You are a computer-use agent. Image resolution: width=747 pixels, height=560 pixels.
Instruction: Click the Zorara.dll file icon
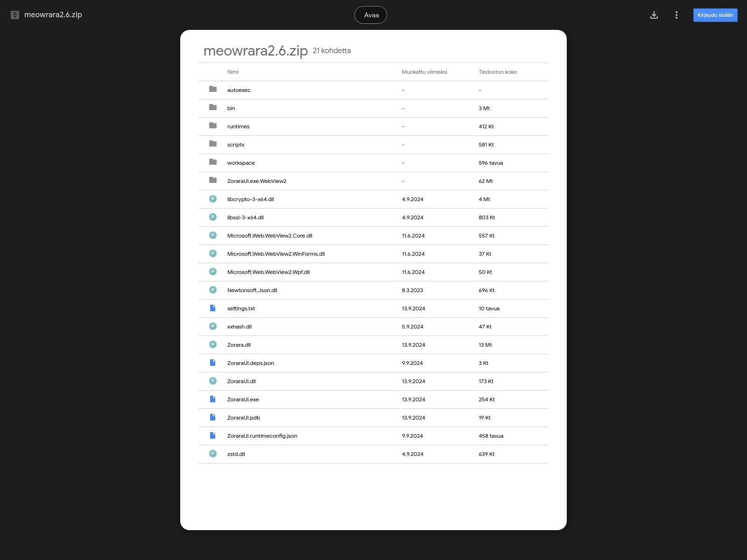click(213, 344)
